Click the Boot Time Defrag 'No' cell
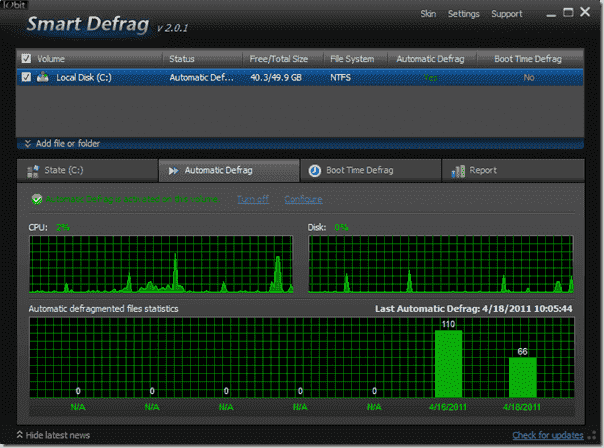This screenshot has height=448, width=604. tap(529, 77)
